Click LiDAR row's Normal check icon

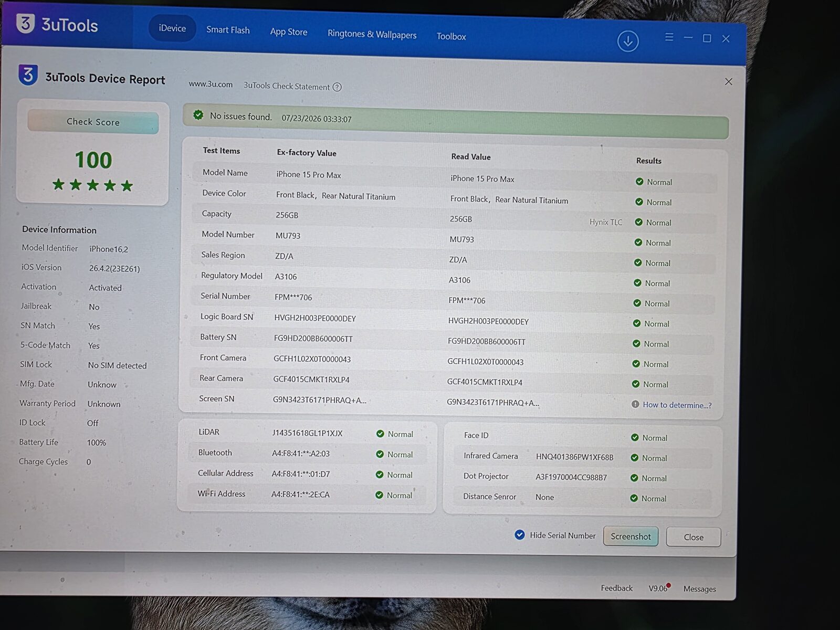point(380,434)
